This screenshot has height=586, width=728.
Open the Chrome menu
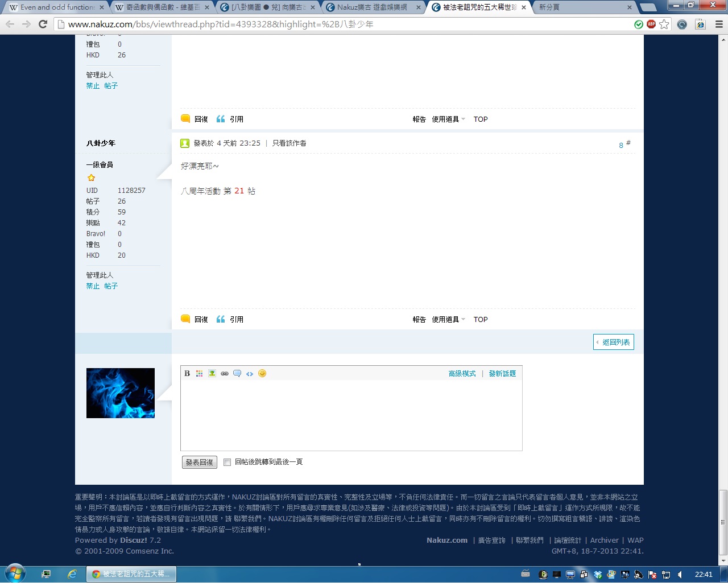tap(719, 24)
